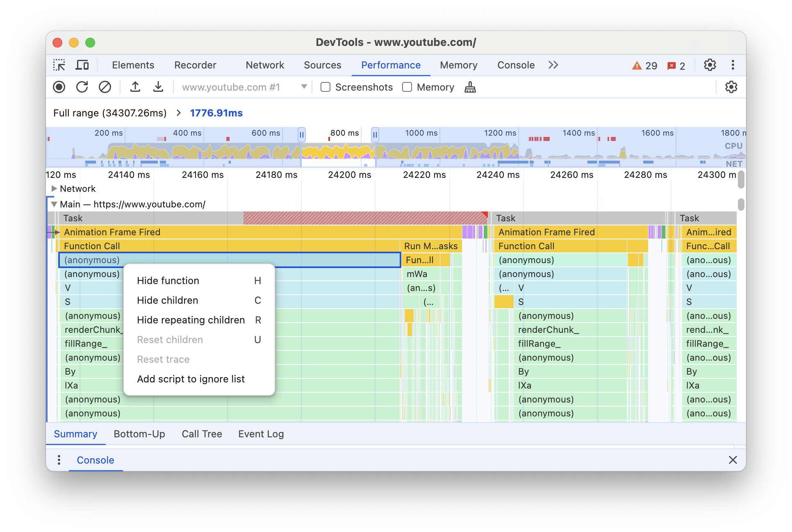Click the clear recording icon
This screenshot has width=792, height=532.
[104, 87]
